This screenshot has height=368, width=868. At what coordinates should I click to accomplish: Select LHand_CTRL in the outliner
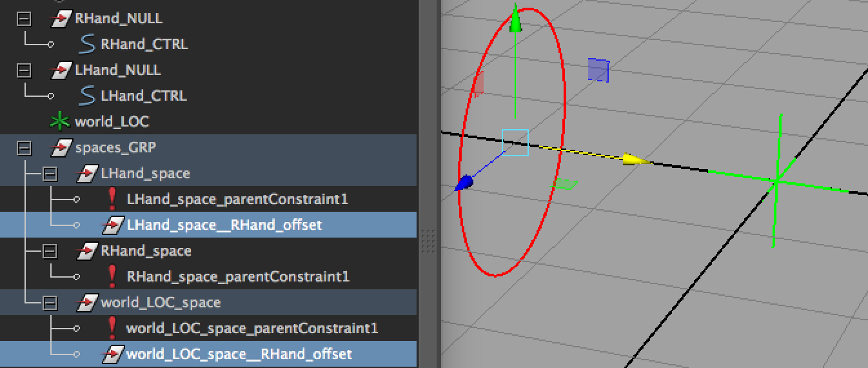click(143, 96)
